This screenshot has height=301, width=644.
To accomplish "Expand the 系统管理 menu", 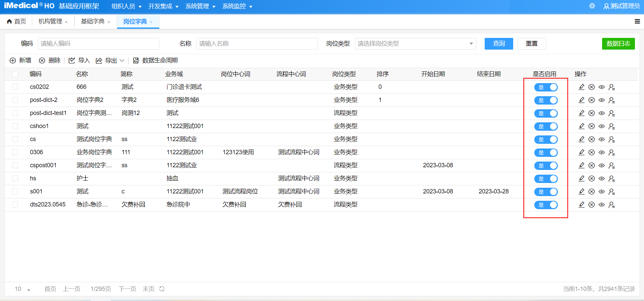I will click(x=200, y=6).
